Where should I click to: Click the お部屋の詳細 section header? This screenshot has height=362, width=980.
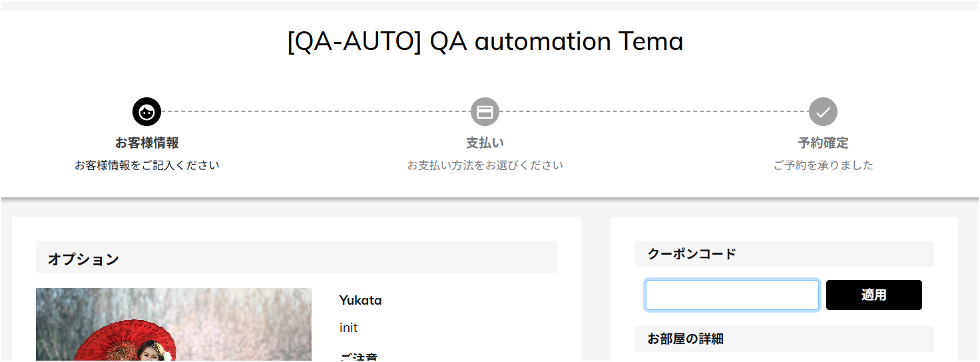[x=685, y=339]
